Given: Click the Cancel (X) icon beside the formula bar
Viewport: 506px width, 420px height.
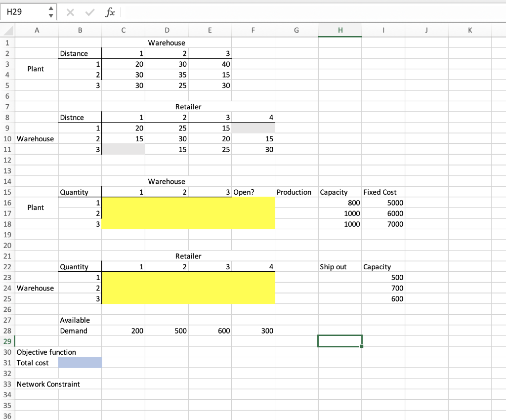Looking at the screenshot, I should (x=70, y=12).
